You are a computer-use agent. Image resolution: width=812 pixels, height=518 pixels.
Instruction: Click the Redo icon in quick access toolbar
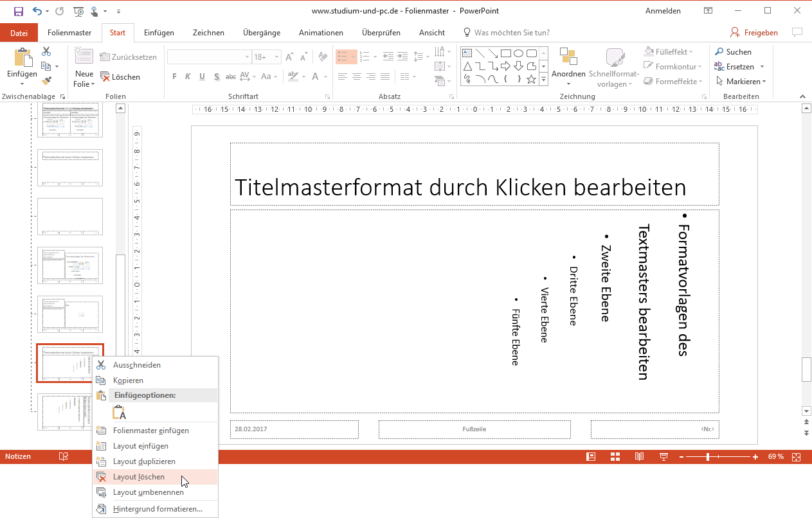[x=60, y=11]
